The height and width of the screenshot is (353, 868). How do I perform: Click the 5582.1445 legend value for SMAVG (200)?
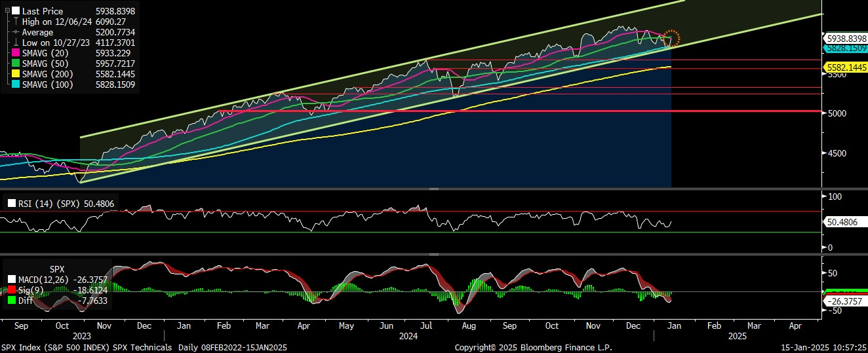(115, 74)
